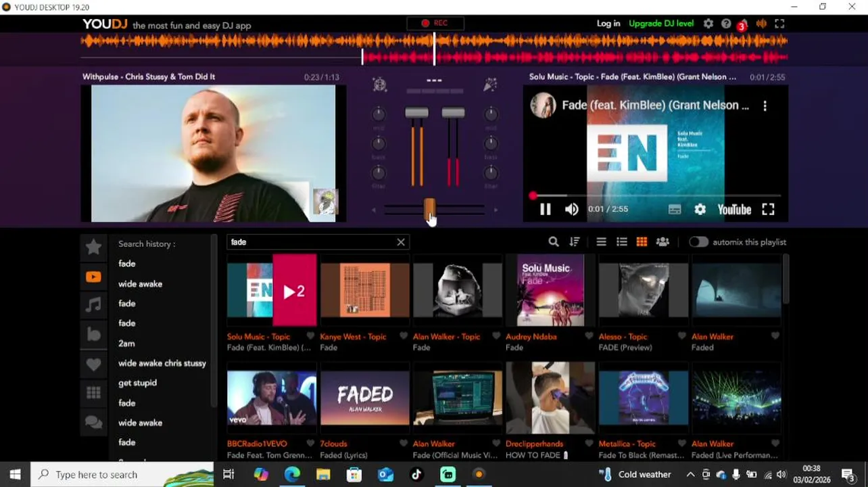Clear the fade search field
868x487 pixels.
pos(401,242)
